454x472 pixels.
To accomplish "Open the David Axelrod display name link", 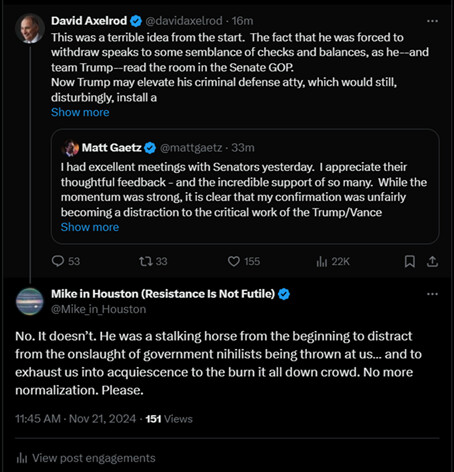I will 89,21.
